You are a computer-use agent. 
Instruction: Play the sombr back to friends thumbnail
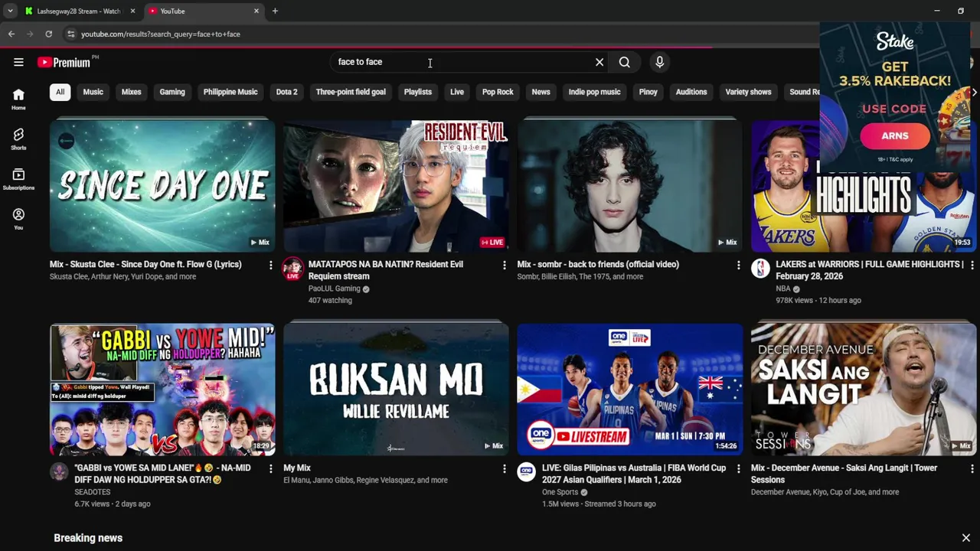pyautogui.click(x=630, y=185)
